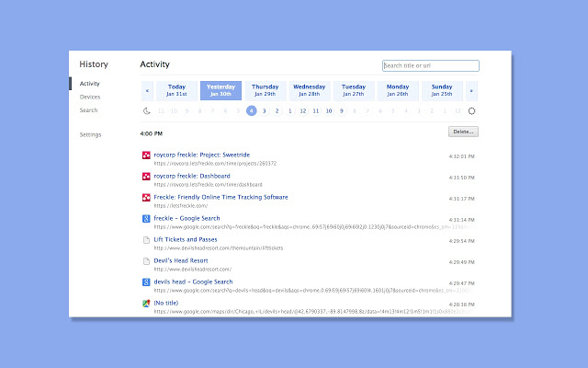Click the Google Maps favicon beside (No title)

click(x=146, y=304)
